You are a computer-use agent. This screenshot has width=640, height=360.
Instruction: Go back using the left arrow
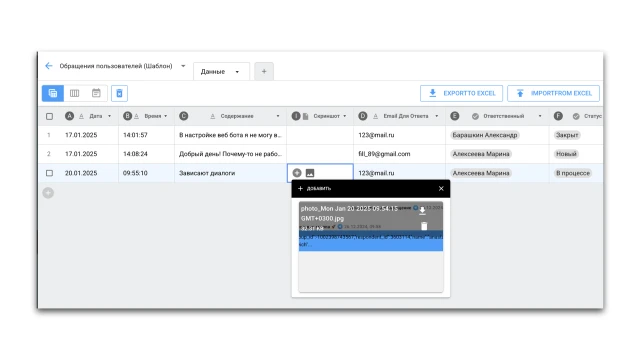coord(49,66)
